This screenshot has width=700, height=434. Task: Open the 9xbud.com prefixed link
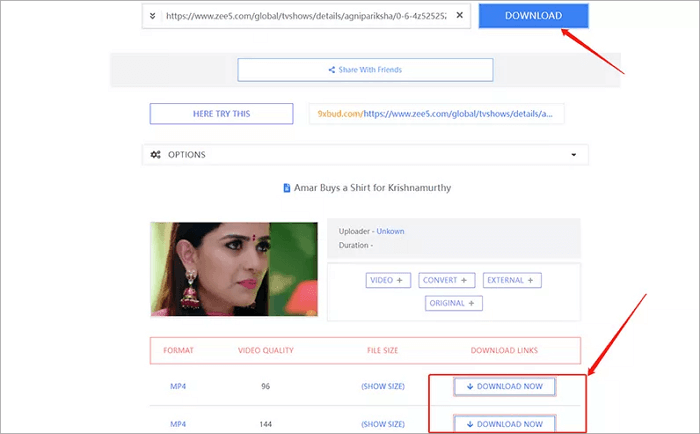pyautogui.click(x=436, y=114)
